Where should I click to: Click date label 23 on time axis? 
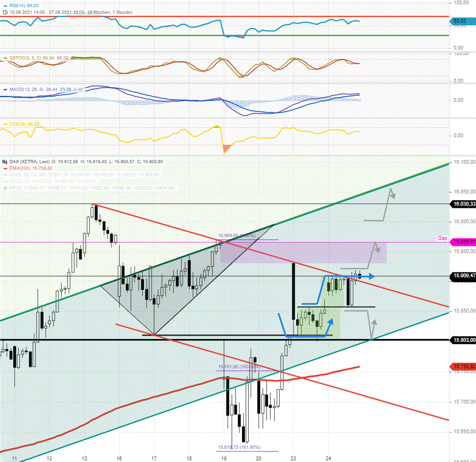pyautogui.click(x=293, y=458)
